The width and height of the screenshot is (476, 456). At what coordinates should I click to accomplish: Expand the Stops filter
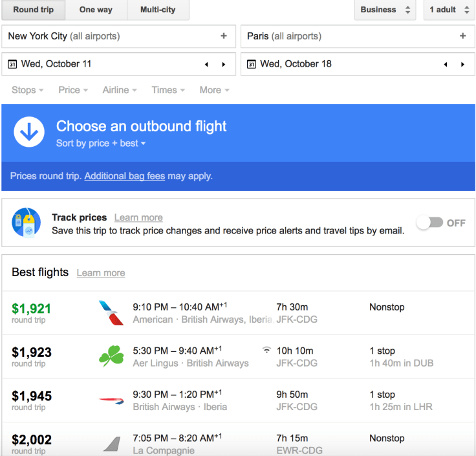[27, 90]
